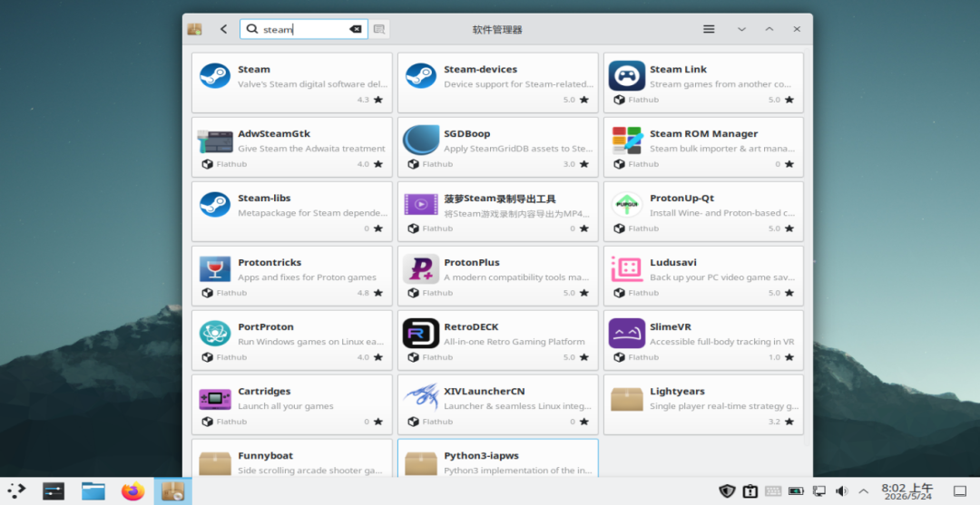980x505 pixels.
Task: Select Cartridges handheld console icon
Action: pos(214,398)
